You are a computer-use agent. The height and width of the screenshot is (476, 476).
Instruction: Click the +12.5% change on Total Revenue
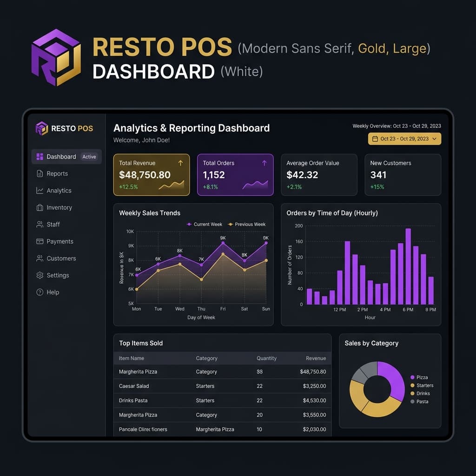[128, 187]
